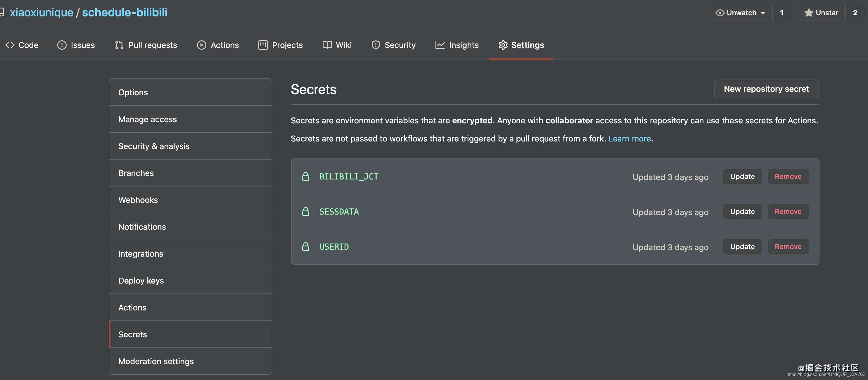This screenshot has width=868, height=380.
Task: Click the Security shield icon
Action: tap(376, 45)
